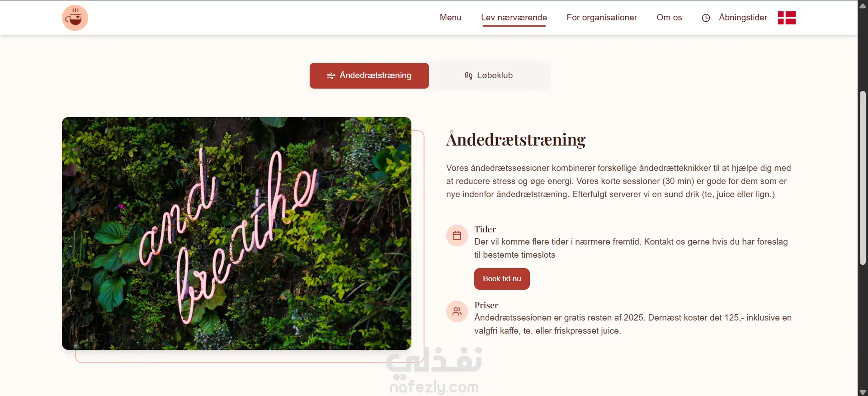Click the 'and breathe' neon image
The image size is (868, 396).
tap(236, 233)
